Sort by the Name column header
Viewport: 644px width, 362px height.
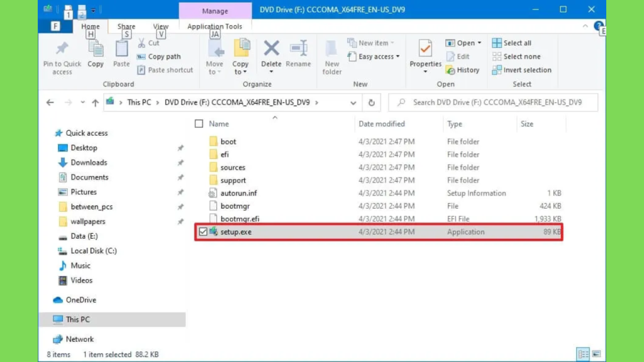219,124
